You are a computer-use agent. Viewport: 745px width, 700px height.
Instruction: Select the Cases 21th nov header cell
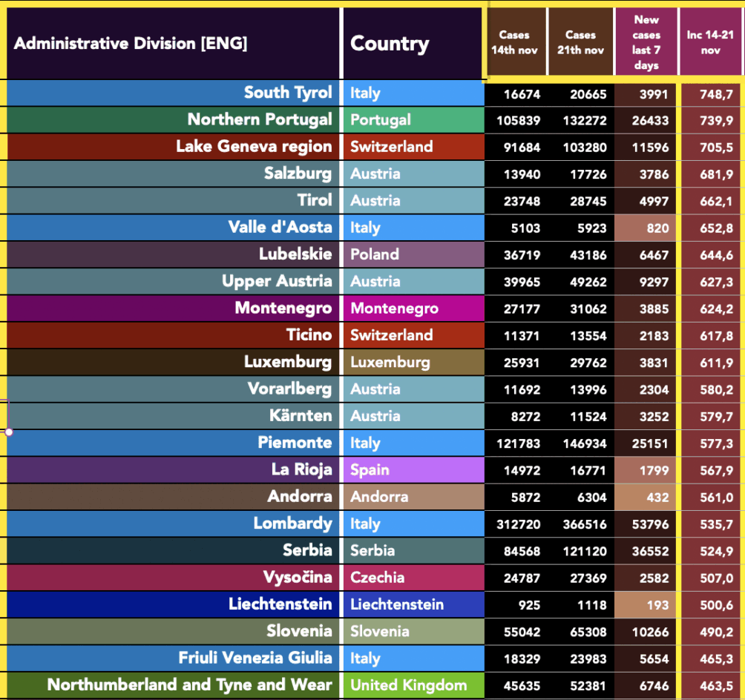click(x=580, y=43)
